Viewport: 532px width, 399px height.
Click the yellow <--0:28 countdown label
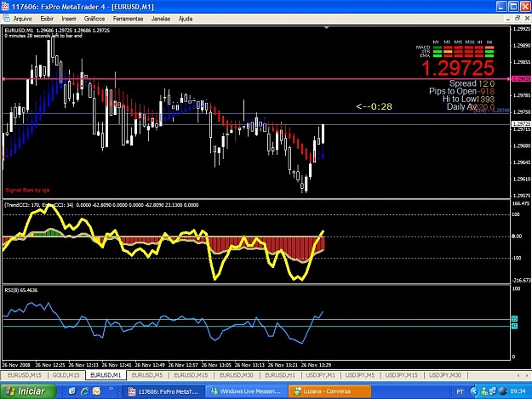[374, 107]
